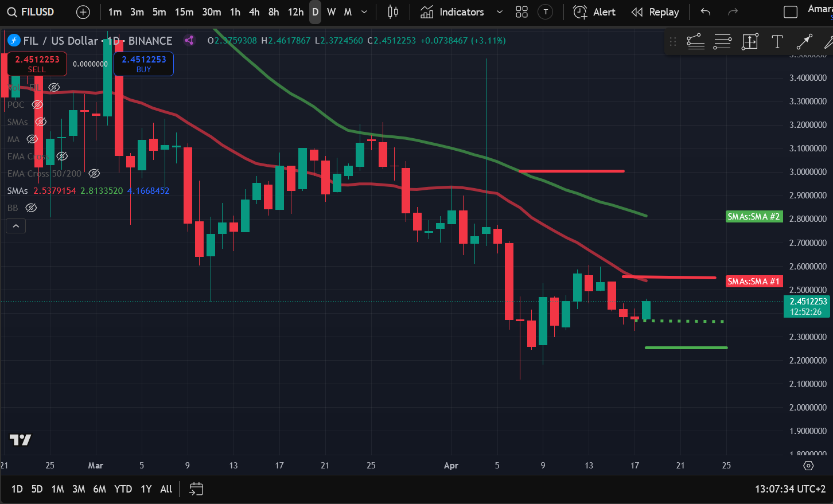The image size is (833, 504).
Task: Unhide the EMA Cross indicator
Action: 62,156
